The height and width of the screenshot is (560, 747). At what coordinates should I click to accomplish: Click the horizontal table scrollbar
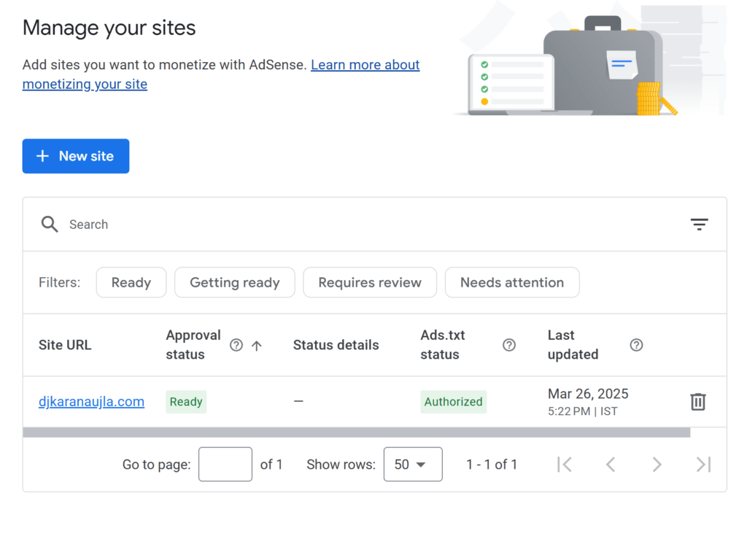356,432
